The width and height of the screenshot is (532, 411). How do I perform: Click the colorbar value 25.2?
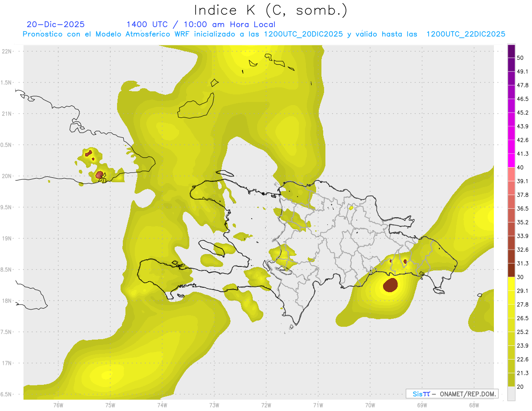click(523, 332)
